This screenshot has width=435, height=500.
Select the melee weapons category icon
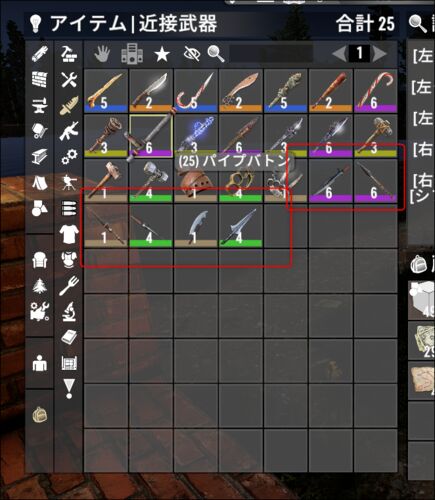(x=69, y=105)
